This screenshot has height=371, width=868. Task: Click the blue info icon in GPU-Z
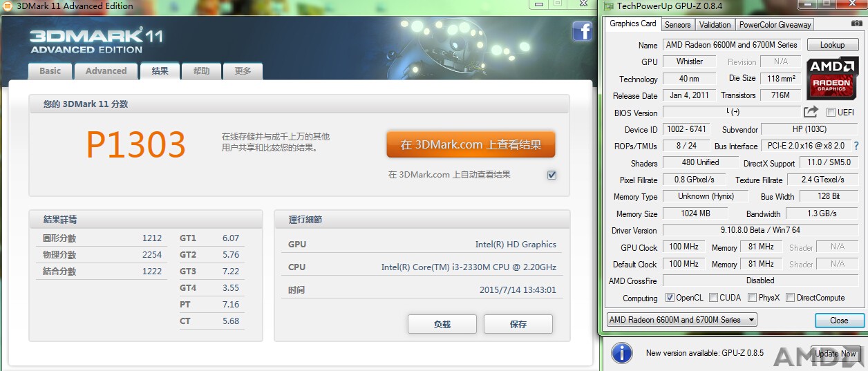622,353
